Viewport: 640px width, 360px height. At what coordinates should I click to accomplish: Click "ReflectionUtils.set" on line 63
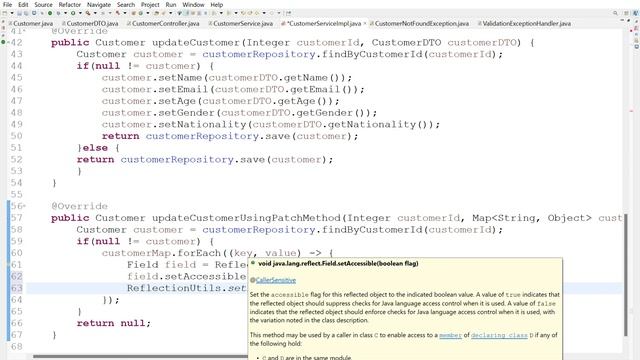click(x=187, y=288)
